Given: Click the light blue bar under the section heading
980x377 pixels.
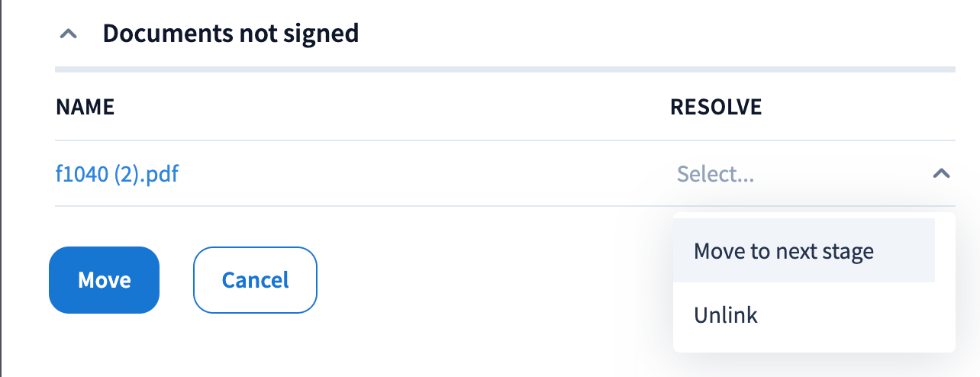Looking at the screenshot, I should [505, 70].
